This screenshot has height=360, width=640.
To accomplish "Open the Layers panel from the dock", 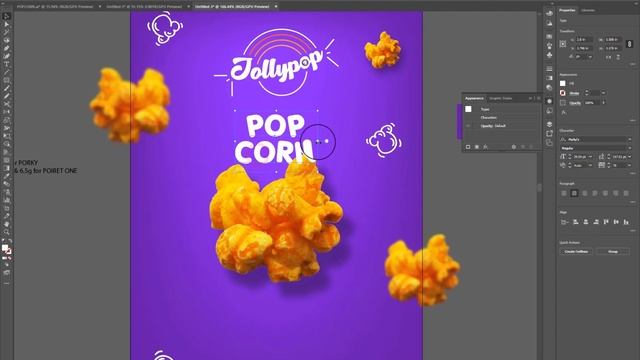I will [549, 124].
